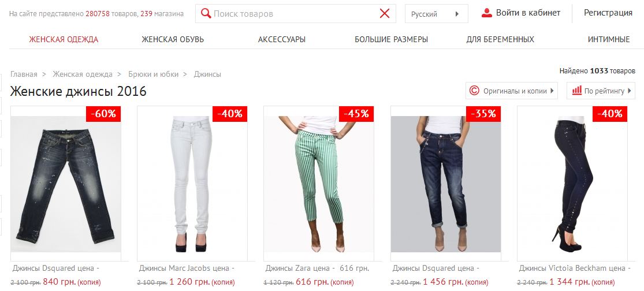Select the Большие размеры category
Image resolution: width=644 pixels, height=291 pixels.
pos(391,40)
